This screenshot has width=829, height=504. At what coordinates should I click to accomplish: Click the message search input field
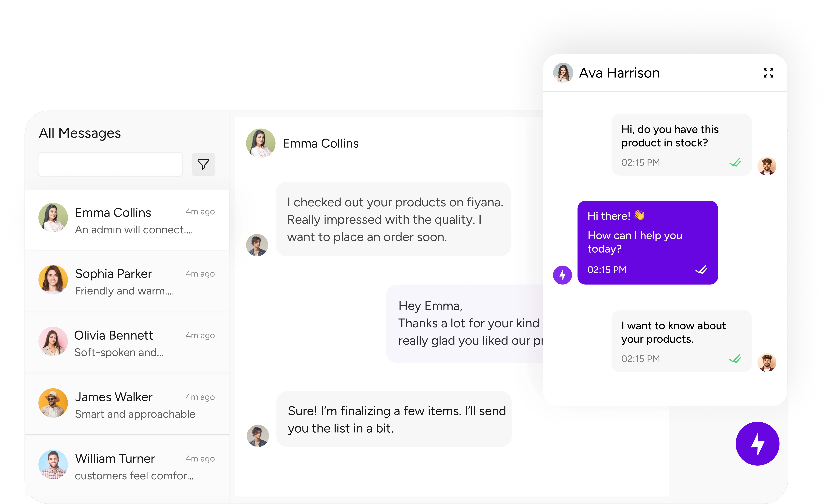(110, 164)
